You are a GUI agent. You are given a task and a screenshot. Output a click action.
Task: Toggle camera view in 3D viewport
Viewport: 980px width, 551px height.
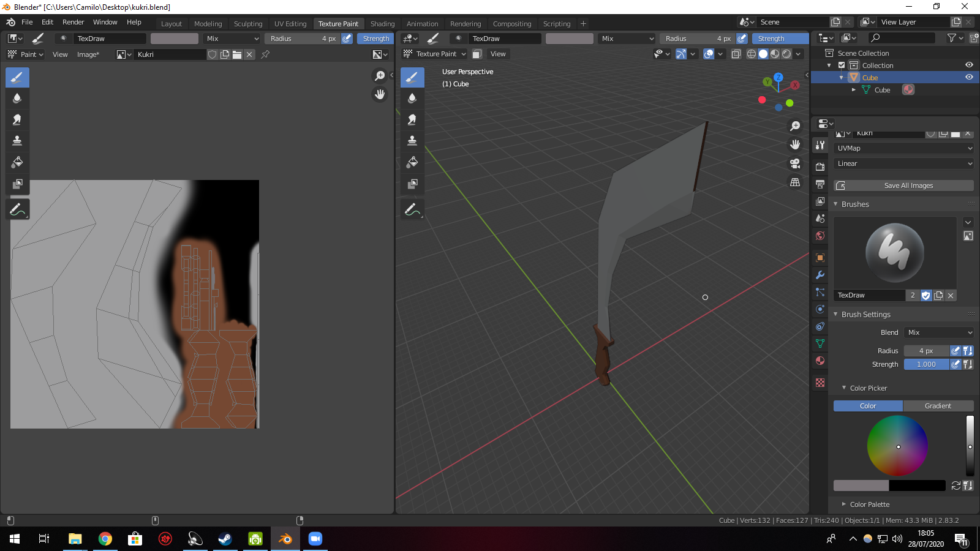[x=795, y=163]
